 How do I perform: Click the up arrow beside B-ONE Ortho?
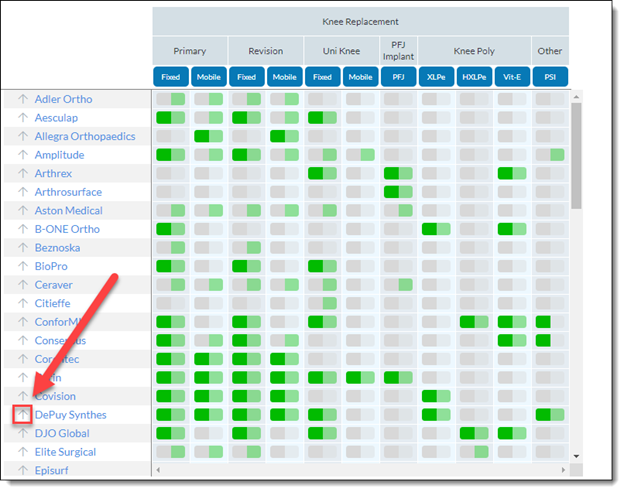pos(23,229)
